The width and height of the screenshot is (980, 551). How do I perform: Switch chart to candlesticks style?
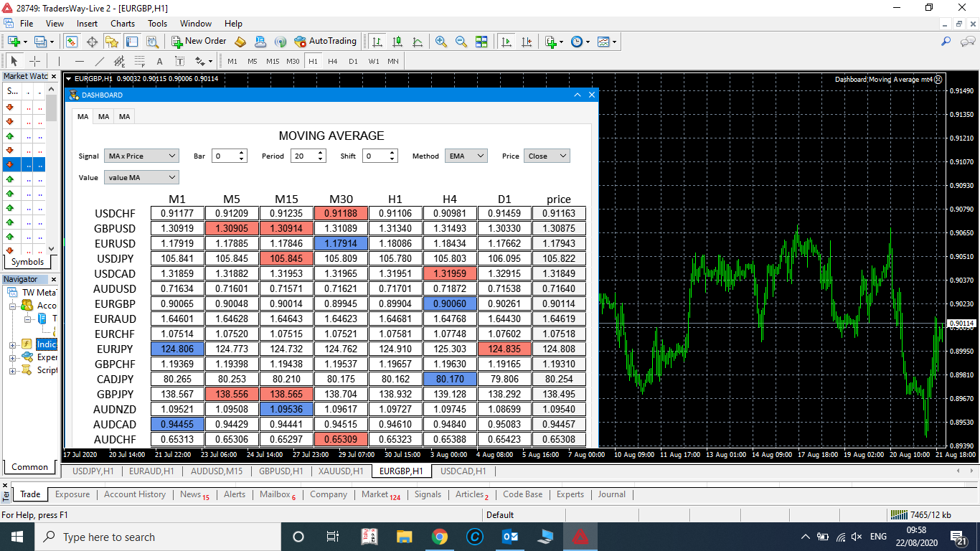[x=397, y=42]
